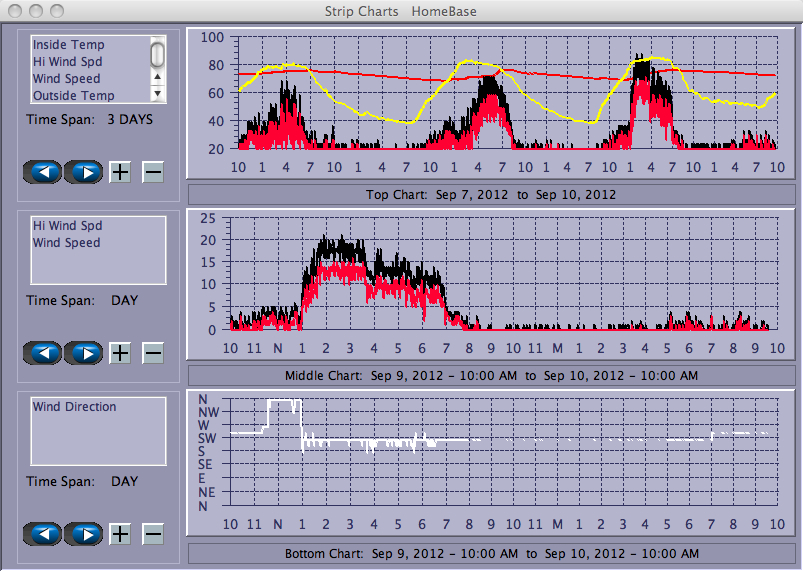803x571 pixels.
Task: Click the bottom chart's back arrow button
Action: tap(43, 534)
